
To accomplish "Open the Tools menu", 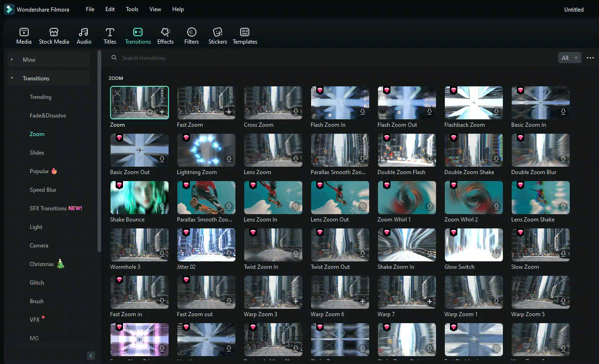I will point(132,9).
